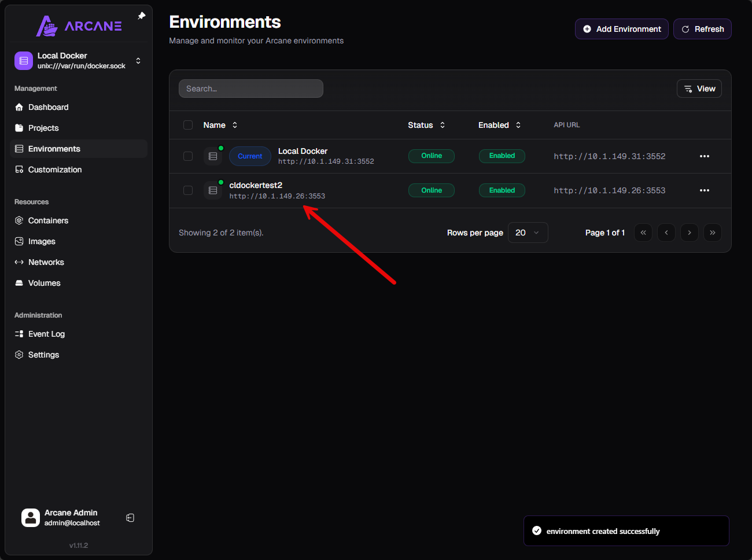Check the Local Docker row checkbox

coord(188,156)
